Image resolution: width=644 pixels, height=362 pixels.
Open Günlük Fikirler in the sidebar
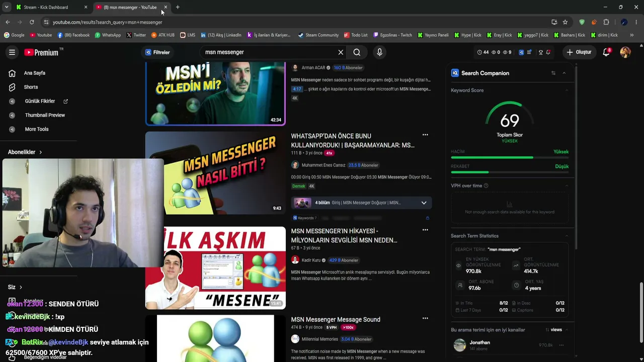[x=40, y=101]
